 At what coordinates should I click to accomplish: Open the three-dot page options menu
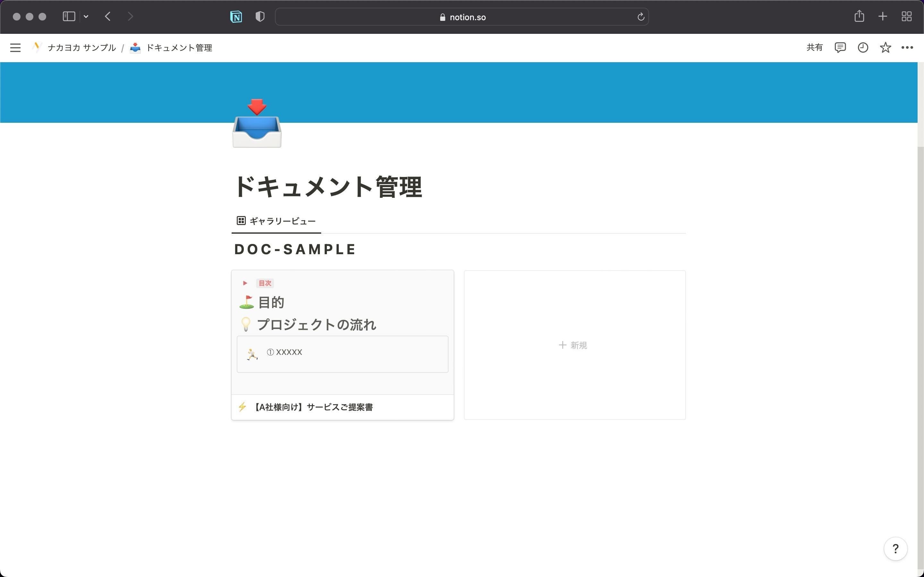pyautogui.click(x=907, y=47)
